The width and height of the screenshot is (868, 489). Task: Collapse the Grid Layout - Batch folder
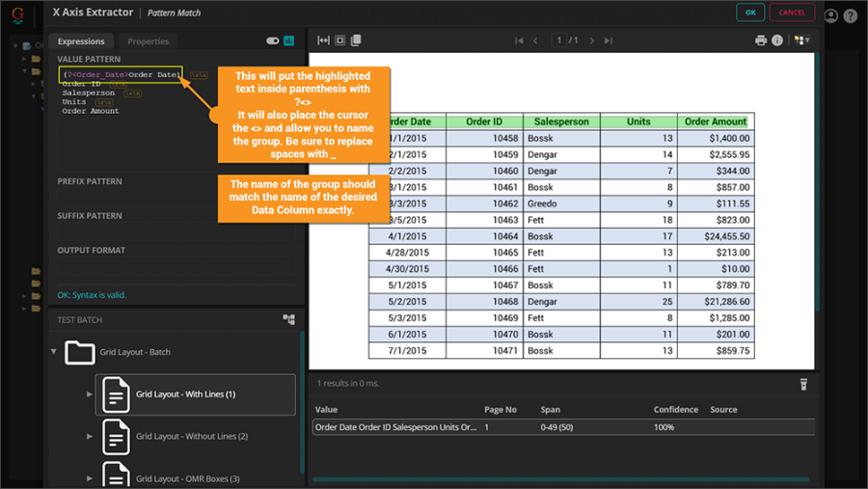point(54,352)
